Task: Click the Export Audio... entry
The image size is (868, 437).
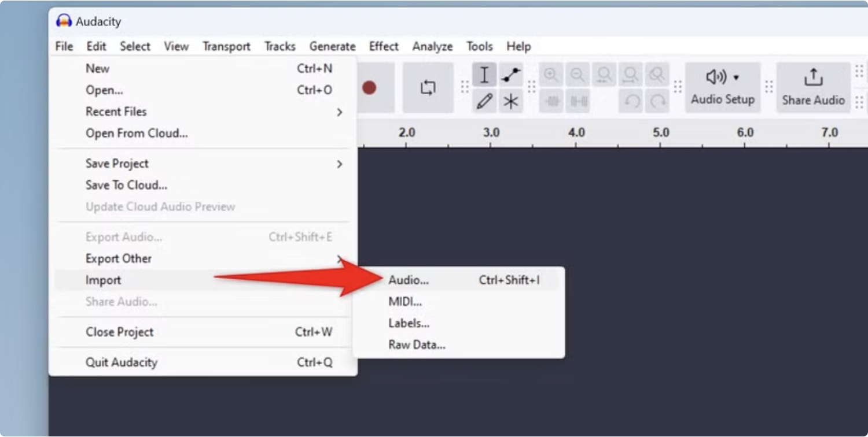Action: click(203, 237)
